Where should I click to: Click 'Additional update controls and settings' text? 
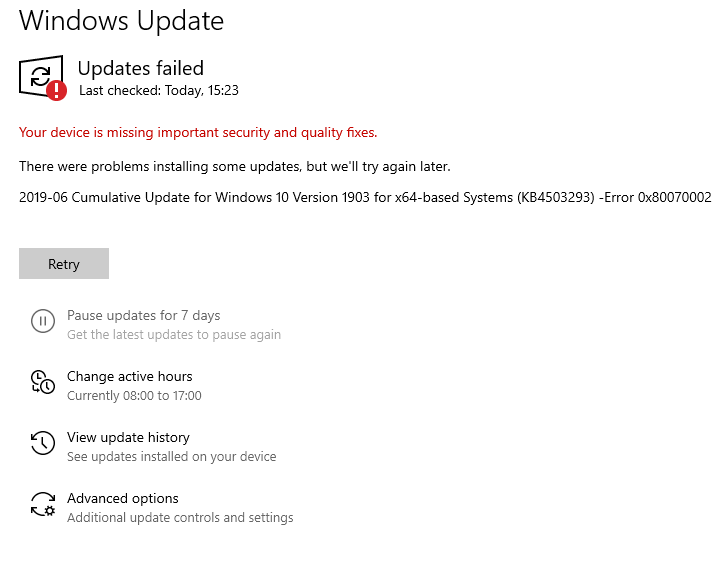[x=180, y=517]
